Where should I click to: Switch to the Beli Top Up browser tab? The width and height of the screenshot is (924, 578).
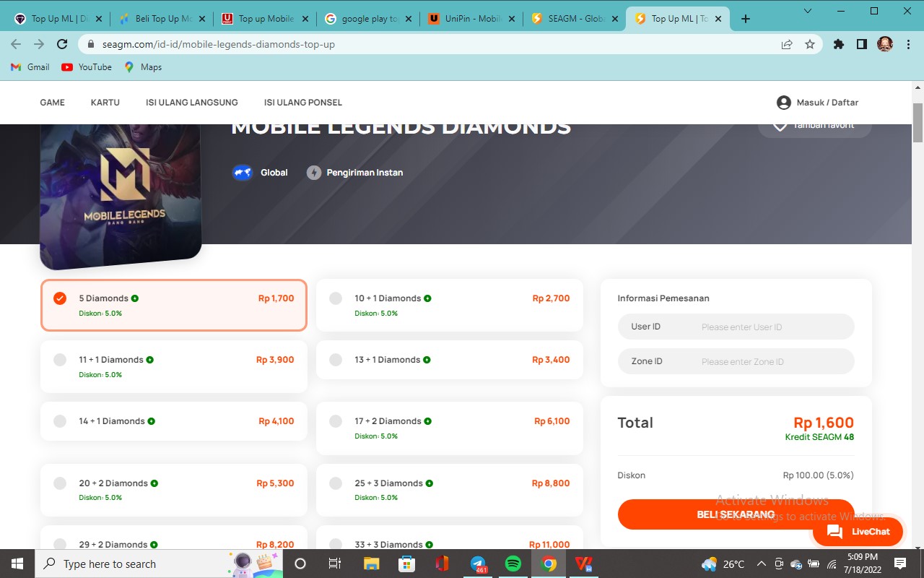[162, 19]
